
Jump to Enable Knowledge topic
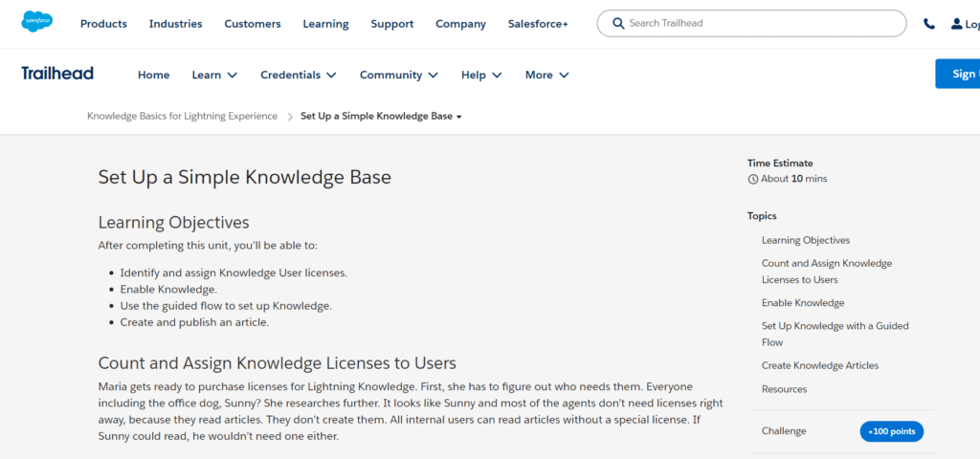click(803, 303)
